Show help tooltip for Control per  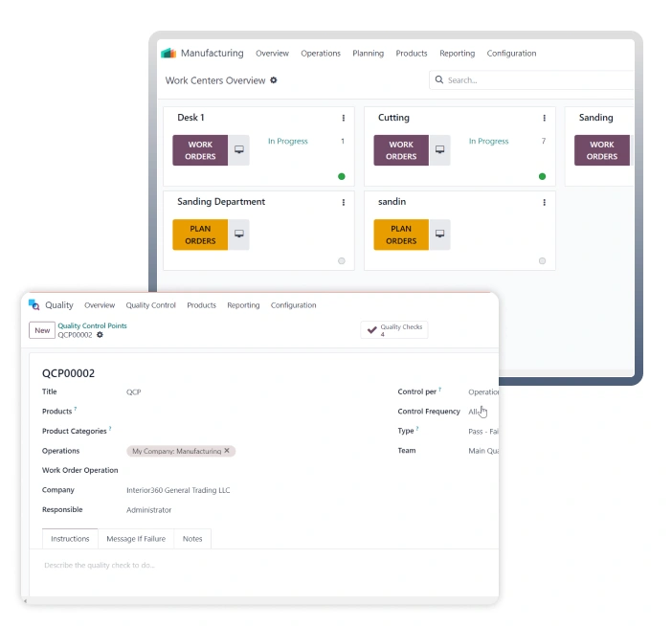[440, 389]
